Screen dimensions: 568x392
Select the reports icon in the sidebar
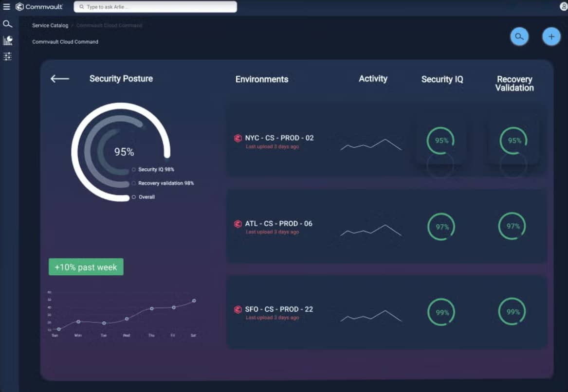[7, 40]
